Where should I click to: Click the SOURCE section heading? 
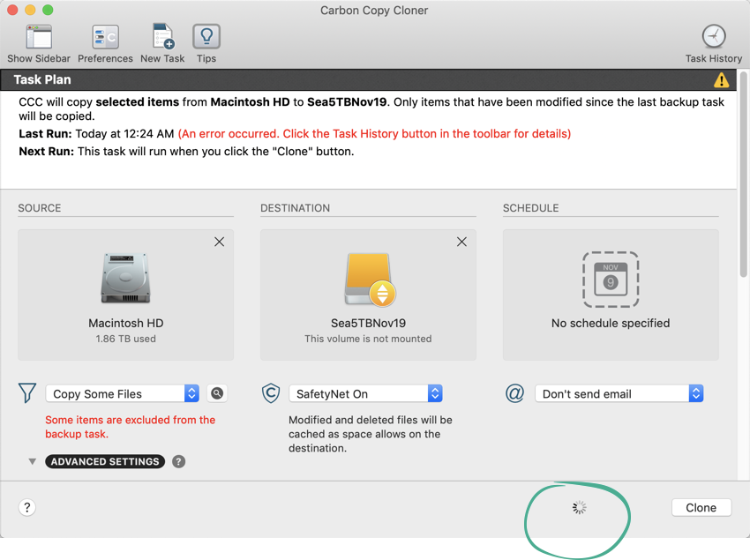click(40, 208)
